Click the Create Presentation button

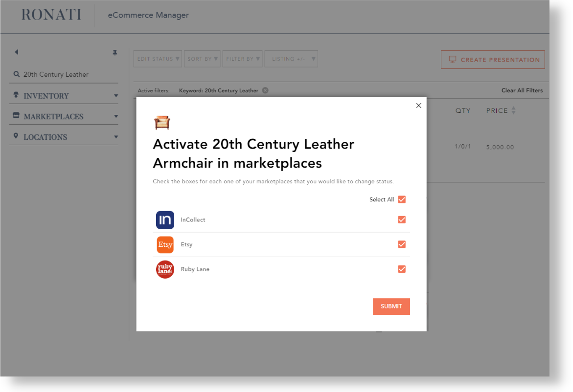click(493, 60)
